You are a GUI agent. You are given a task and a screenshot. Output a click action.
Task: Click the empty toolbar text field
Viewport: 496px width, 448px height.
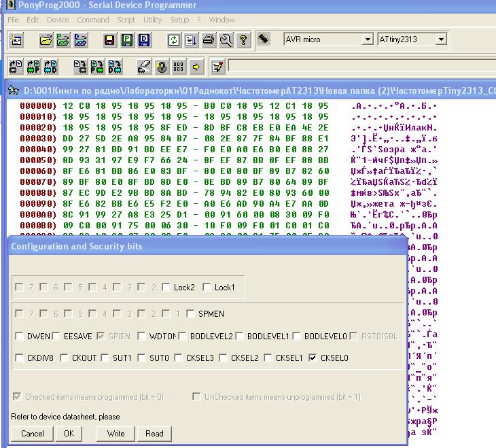coord(361,66)
